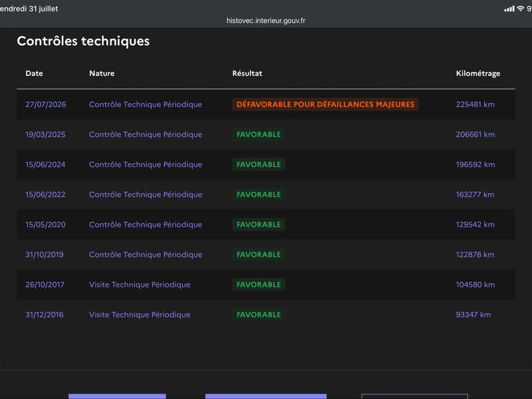Click the mileage 196592 km
The width and height of the screenshot is (532, 399).
pyautogui.click(x=475, y=164)
